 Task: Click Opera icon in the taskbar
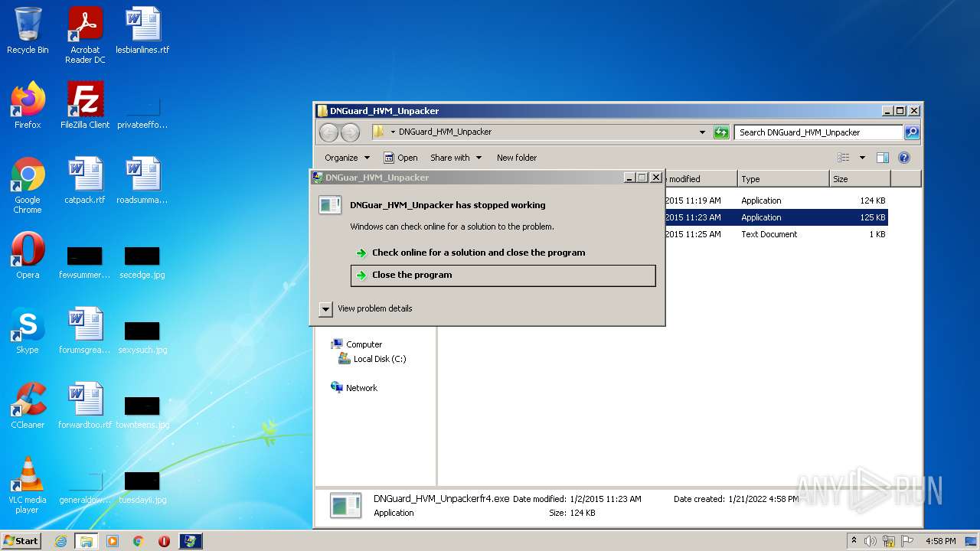(164, 541)
